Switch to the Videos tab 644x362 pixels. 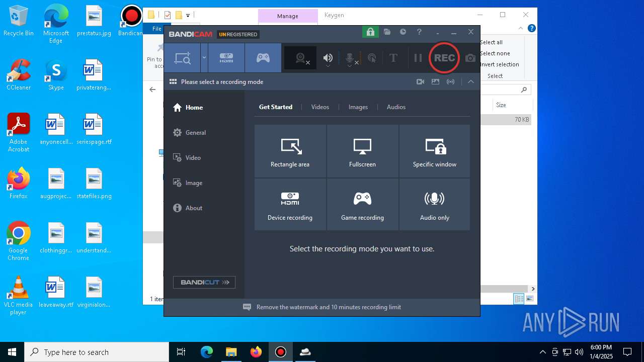[320, 107]
